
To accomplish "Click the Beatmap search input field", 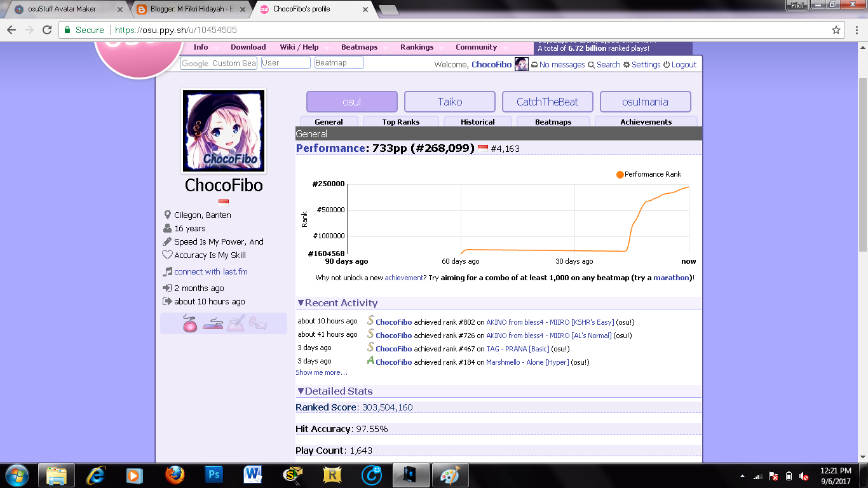I will [339, 62].
